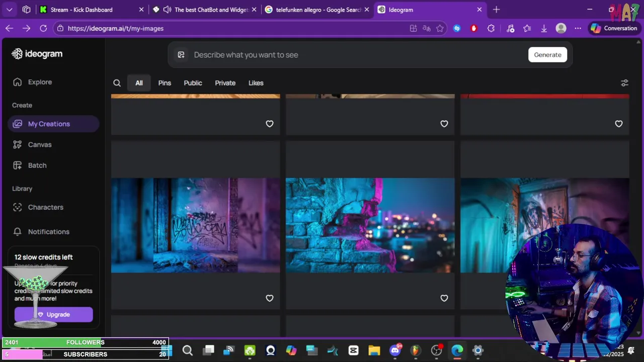
Task: Open browser profile avatar
Action: click(561, 29)
